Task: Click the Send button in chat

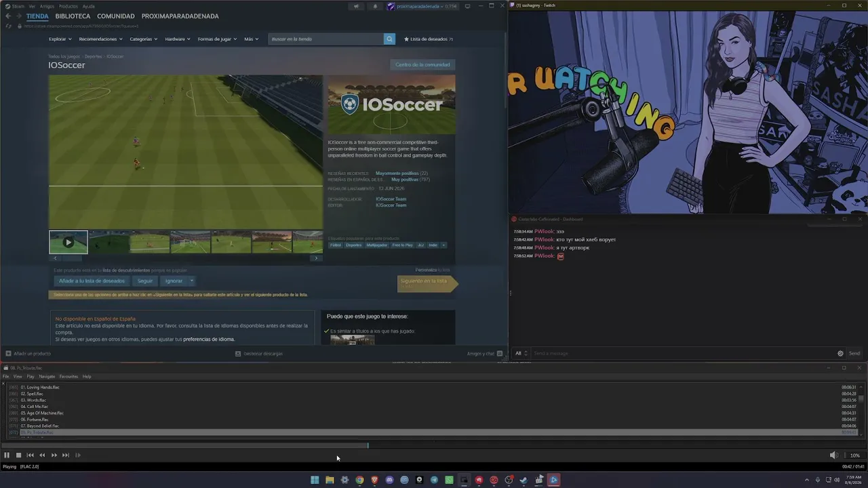Action: pyautogui.click(x=854, y=353)
